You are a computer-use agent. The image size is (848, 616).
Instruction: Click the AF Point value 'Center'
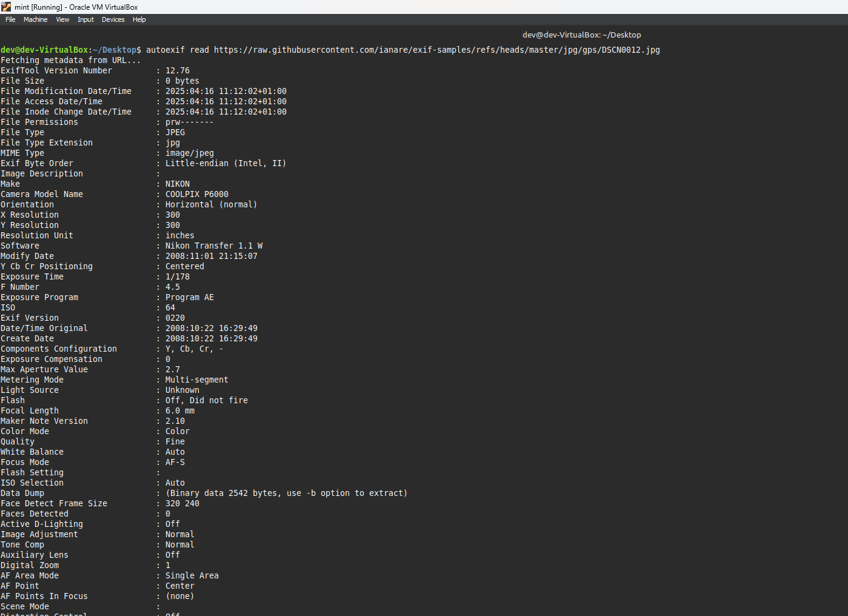180,586
